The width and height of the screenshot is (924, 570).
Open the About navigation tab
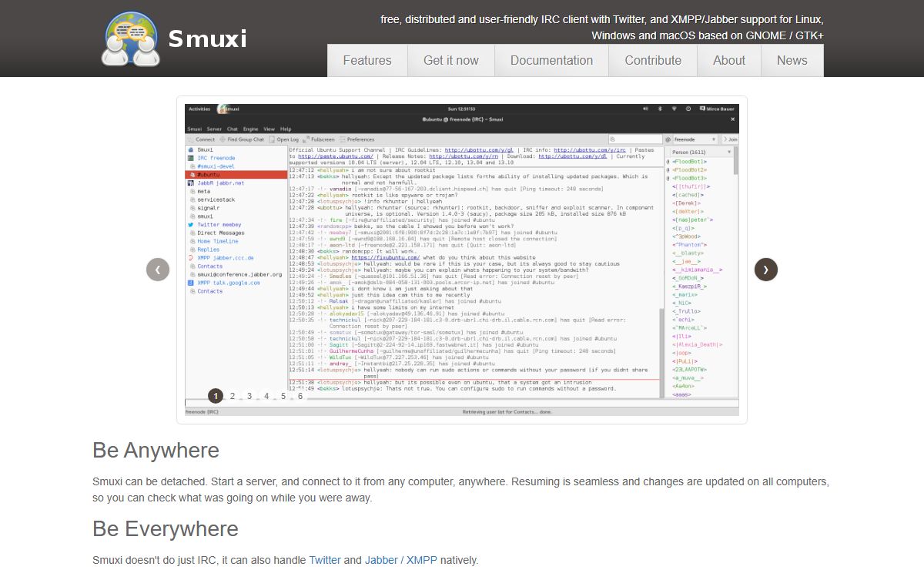(729, 60)
